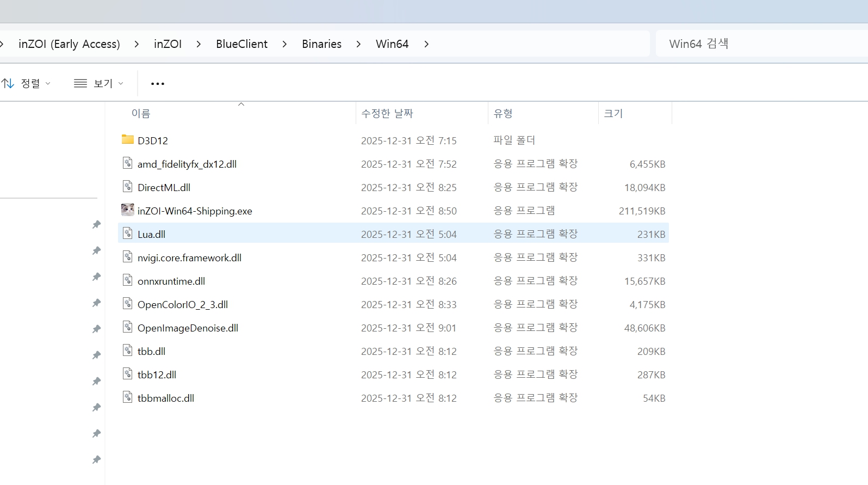Select the amd_fidelityfx_dx12.dll file icon

[x=128, y=163]
